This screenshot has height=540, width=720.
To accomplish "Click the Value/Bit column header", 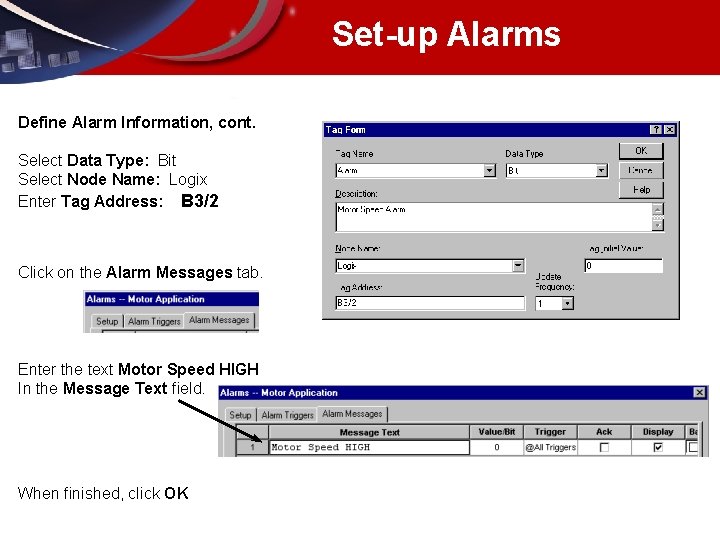I will pyautogui.click(x=496, y=432).
